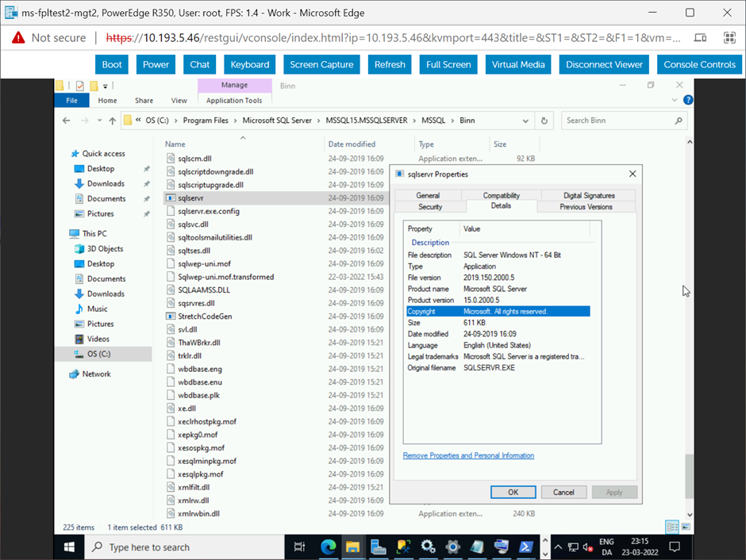Open the File ribbon tab
Image resolution: width=746 pixels, height=560 pixels.
pos(72,100)
